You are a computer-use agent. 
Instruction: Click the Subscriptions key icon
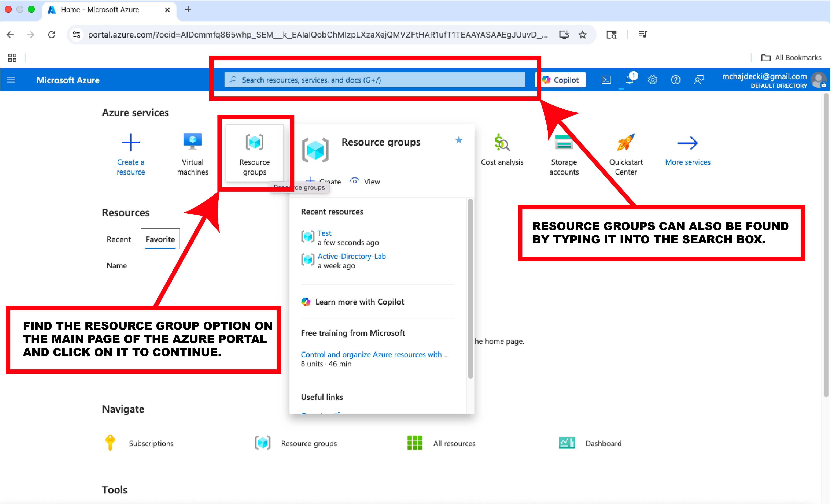pyautogui.click(x=110, y=443)
